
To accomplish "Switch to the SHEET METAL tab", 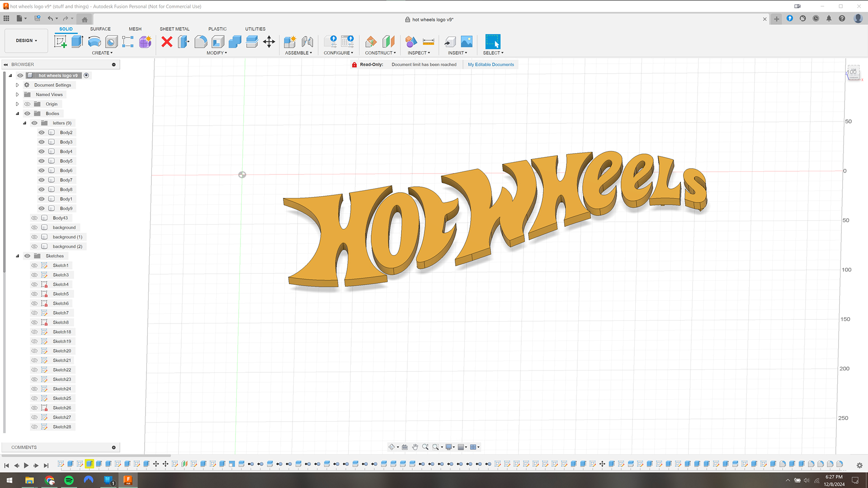I will click(x=175, y=29).
